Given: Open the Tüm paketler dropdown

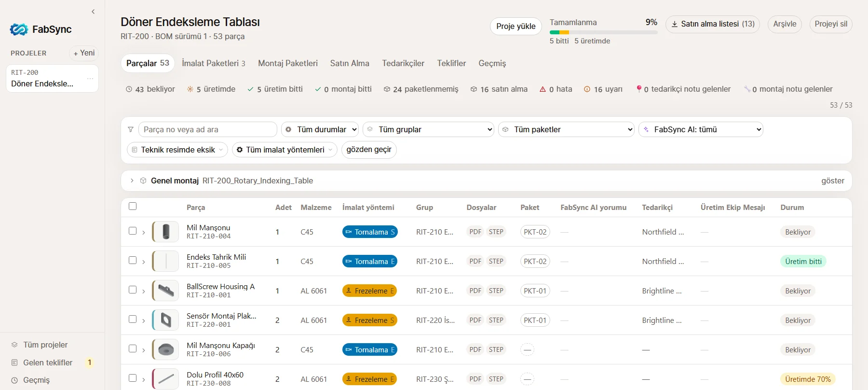Looking at the screenshot, I should [x=566, y=129].
